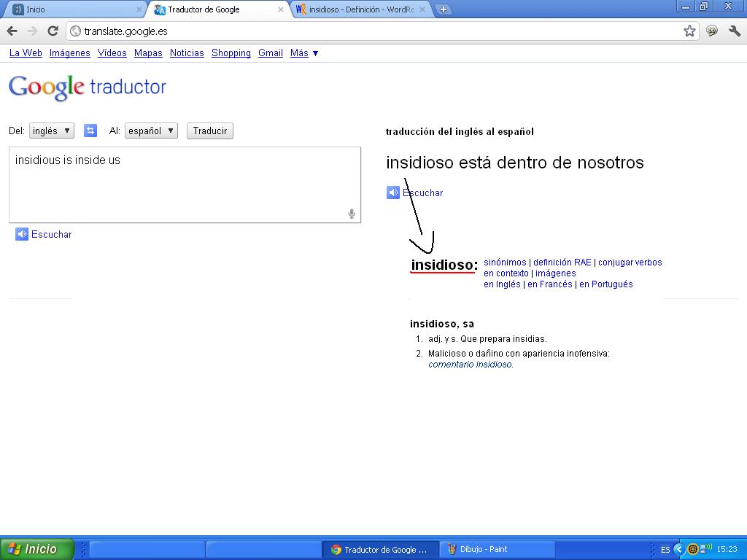
Task: Open La Web link
Action: (26, 52)
